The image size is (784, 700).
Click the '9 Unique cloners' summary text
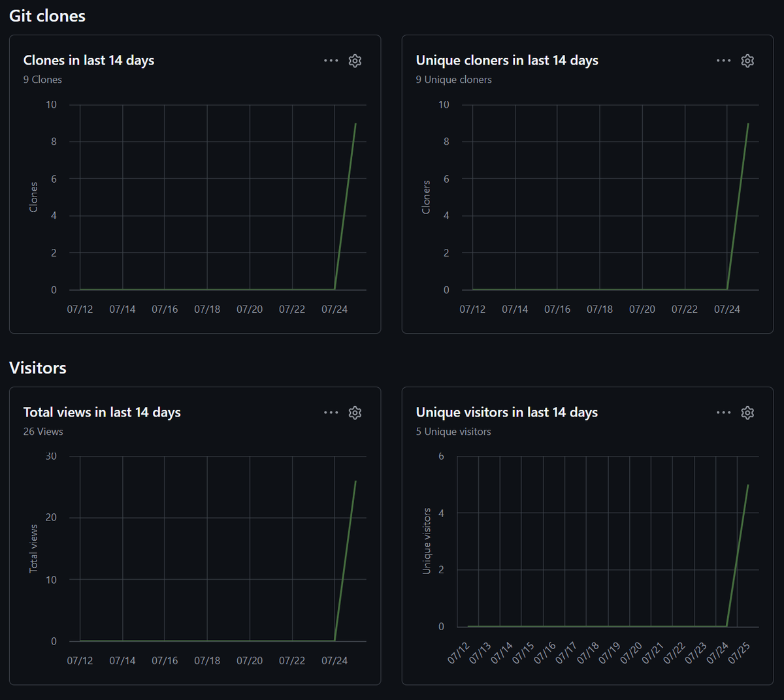coord(454,80)
